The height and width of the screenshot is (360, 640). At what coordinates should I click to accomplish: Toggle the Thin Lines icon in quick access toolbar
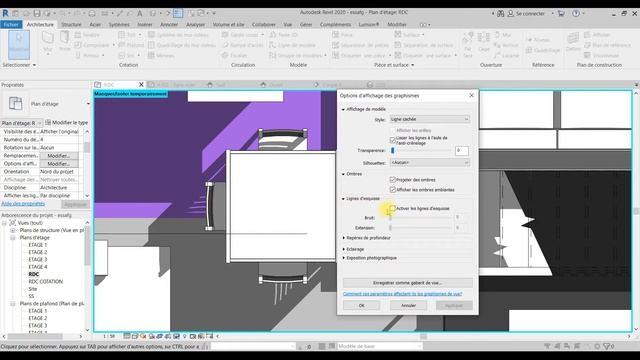(178, 13)
